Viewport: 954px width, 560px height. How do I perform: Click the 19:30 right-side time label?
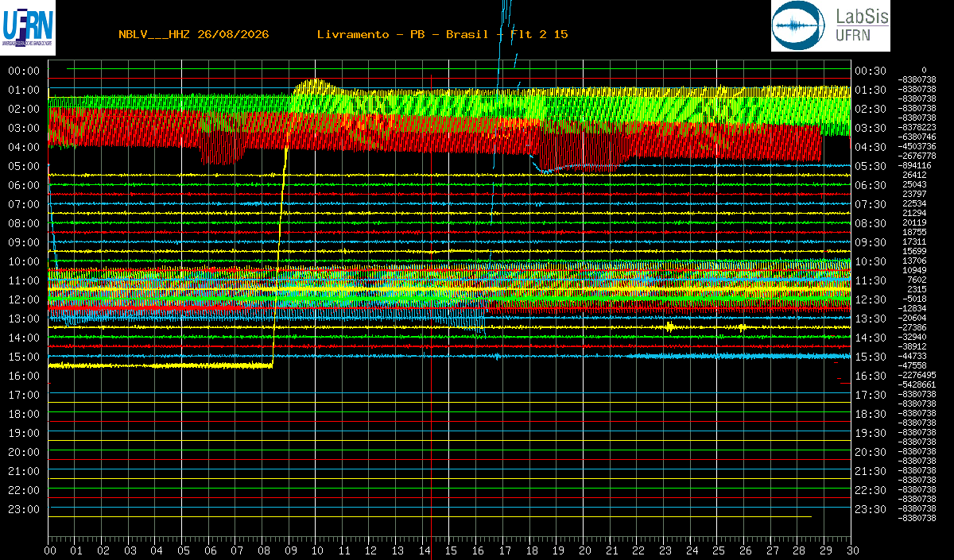pos(871,433)
